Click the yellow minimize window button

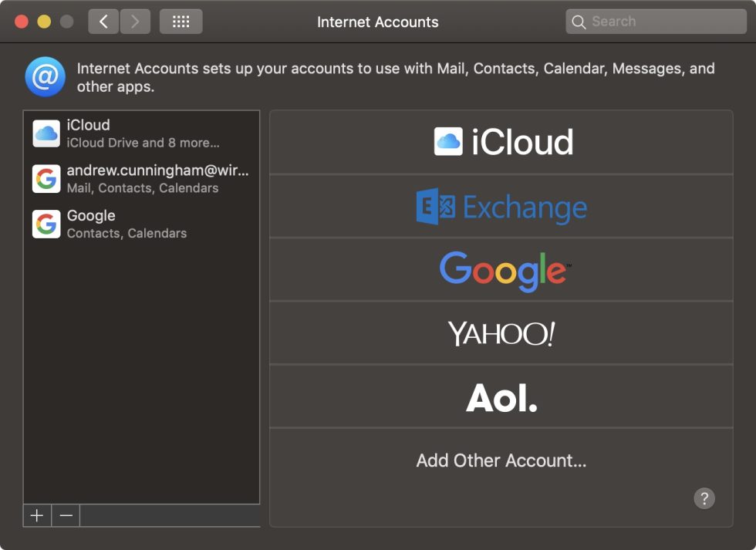44,22
